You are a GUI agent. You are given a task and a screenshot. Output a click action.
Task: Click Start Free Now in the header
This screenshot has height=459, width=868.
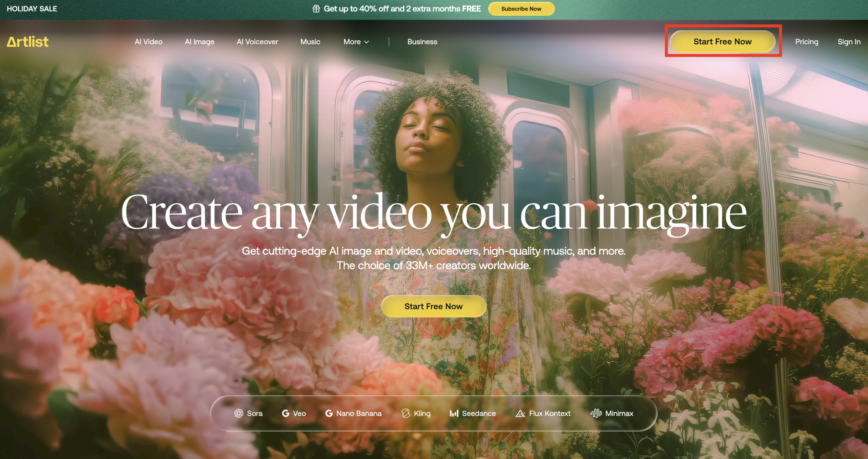click(x=722, y=42)
